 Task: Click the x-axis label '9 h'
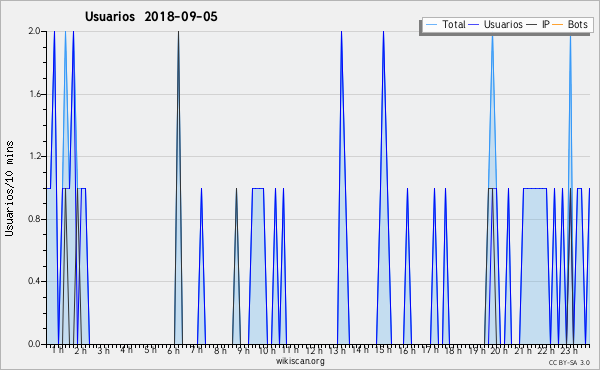(243, 350)
